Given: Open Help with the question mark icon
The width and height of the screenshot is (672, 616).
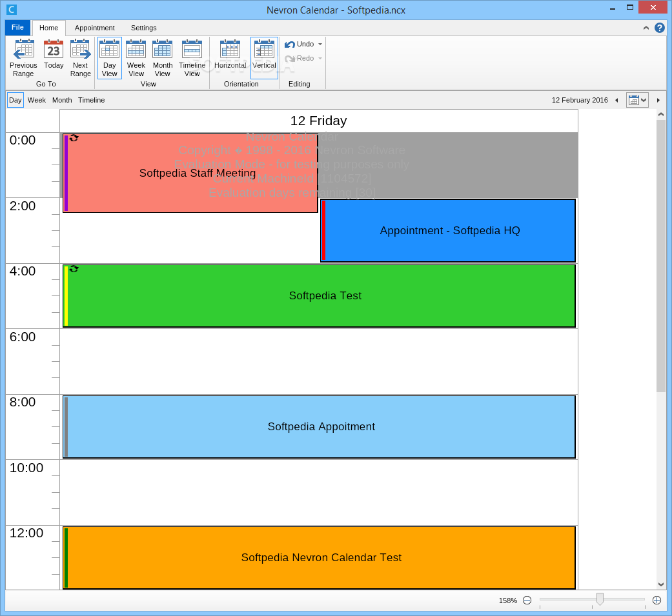Looking at the screenshot, I should pos(660,28).
